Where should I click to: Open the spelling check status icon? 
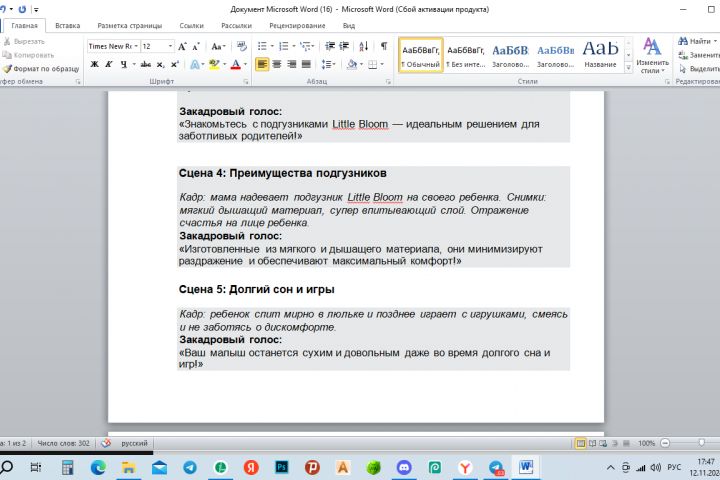point(106,443)
